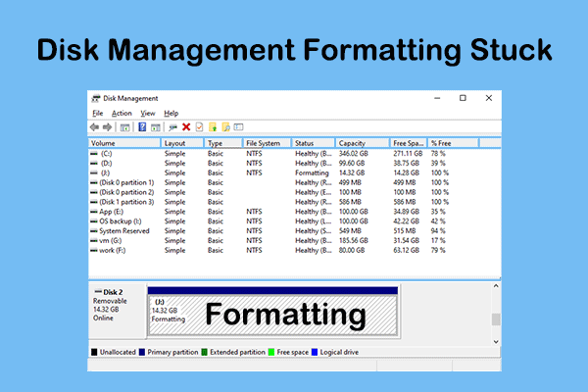The width and height of the screenshot is (588, 392).
Task: Click the green Extended partition legend swatch
Action: pyautogui.click(x=205, y=352)
